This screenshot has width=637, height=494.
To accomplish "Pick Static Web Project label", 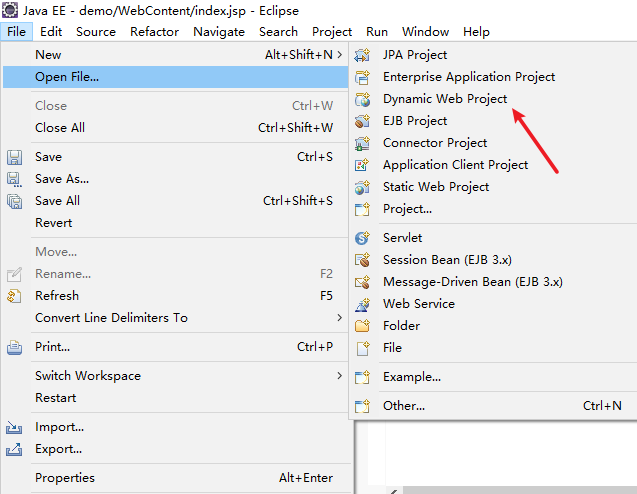I will click(x=436, y=187).
